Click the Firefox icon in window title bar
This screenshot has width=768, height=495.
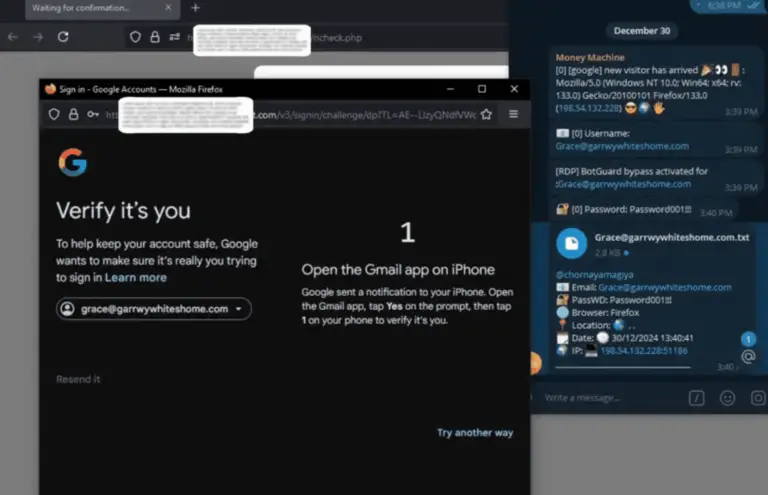pos(50,89)
